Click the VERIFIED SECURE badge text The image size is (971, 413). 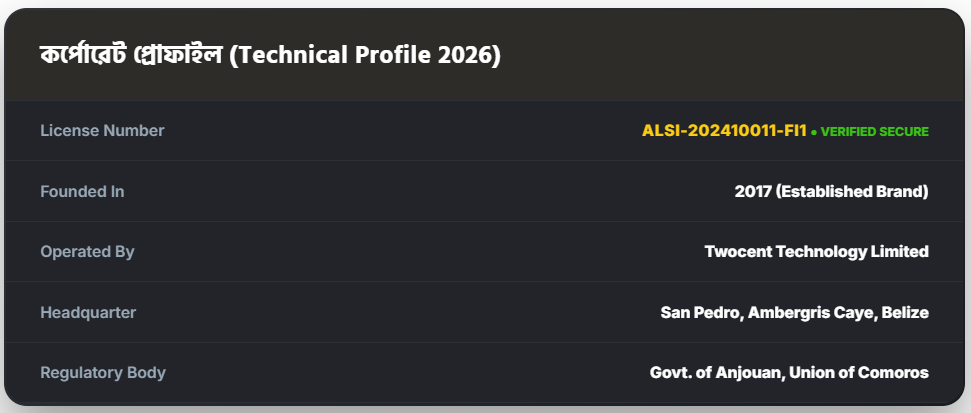875,132
